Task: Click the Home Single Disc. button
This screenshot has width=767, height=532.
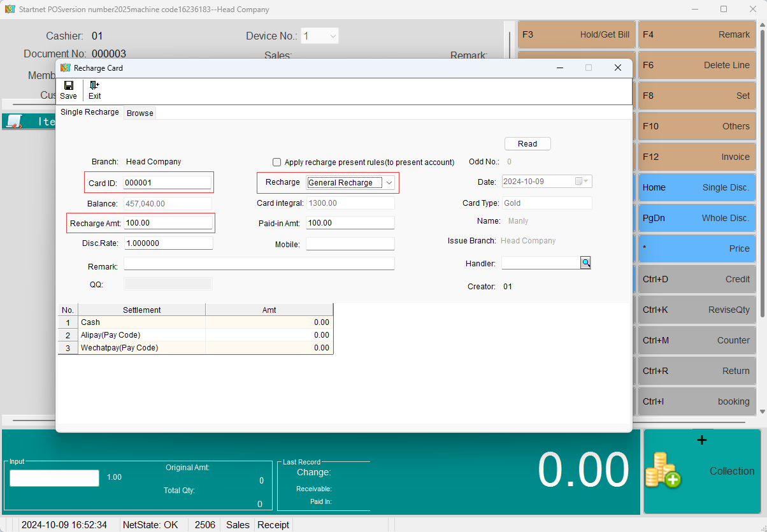Action: coord(697,187)
